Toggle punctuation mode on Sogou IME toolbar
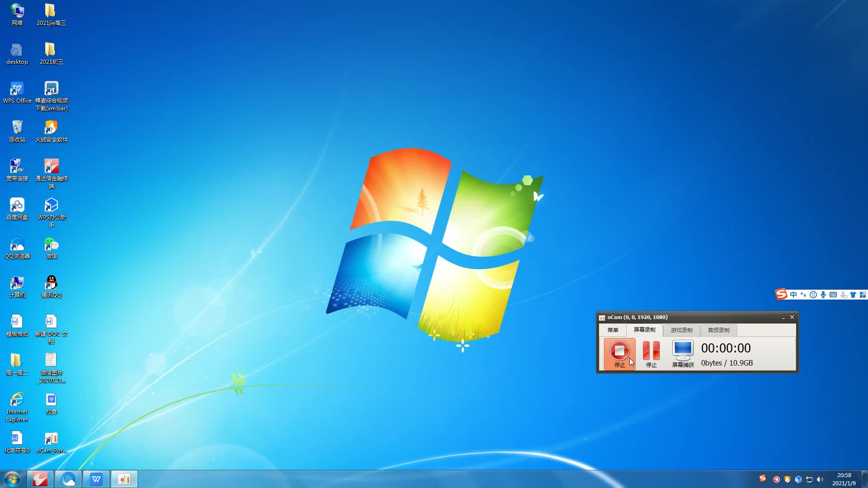The image size is (868, 488). [x=803, y=295]
